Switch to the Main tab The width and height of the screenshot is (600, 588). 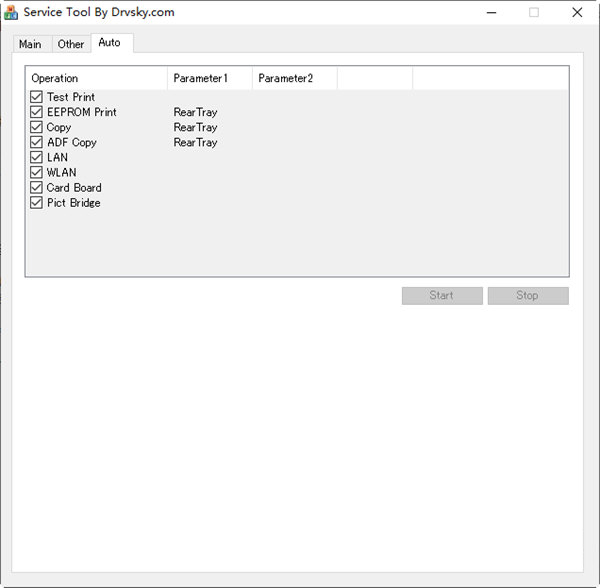[30, 44]
